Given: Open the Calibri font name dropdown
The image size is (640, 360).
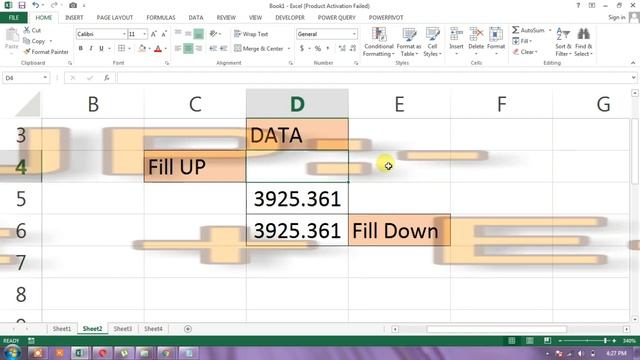Looking at the screenshot, I should coord(124,34).
